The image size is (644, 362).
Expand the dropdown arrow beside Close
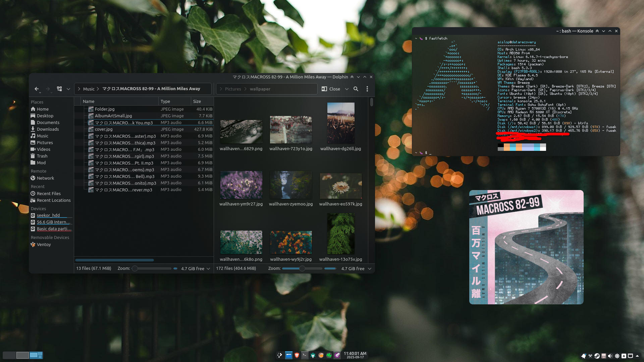pos(346,89)
